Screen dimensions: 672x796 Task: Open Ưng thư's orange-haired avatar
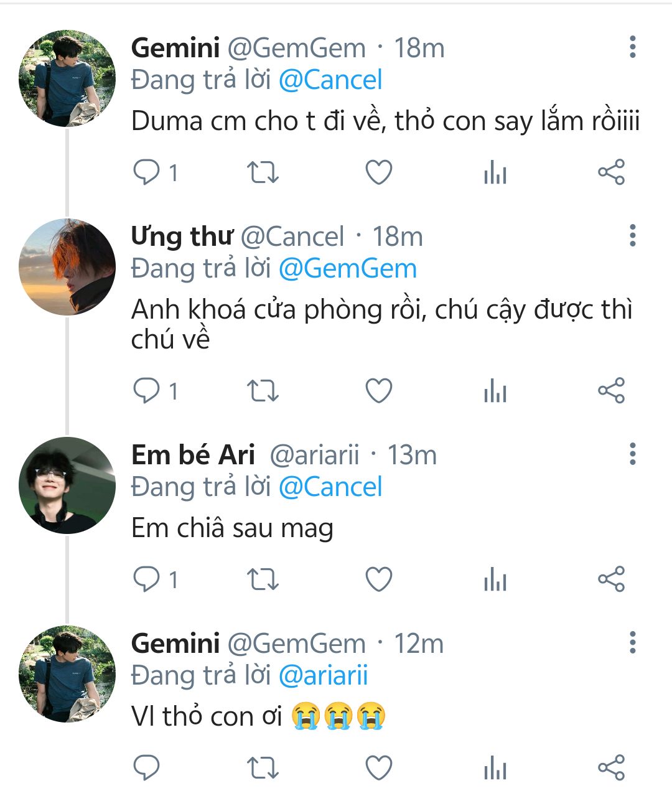pos(67,267)
